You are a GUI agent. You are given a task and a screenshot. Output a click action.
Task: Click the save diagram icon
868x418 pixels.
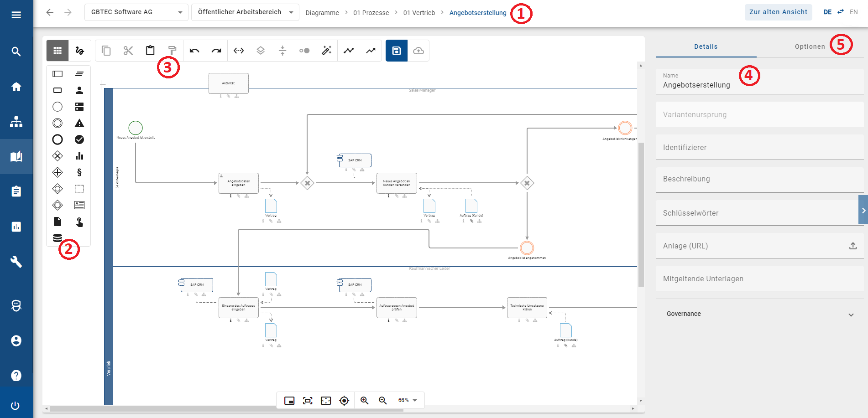pyautogui.click(x=396, y=51)
